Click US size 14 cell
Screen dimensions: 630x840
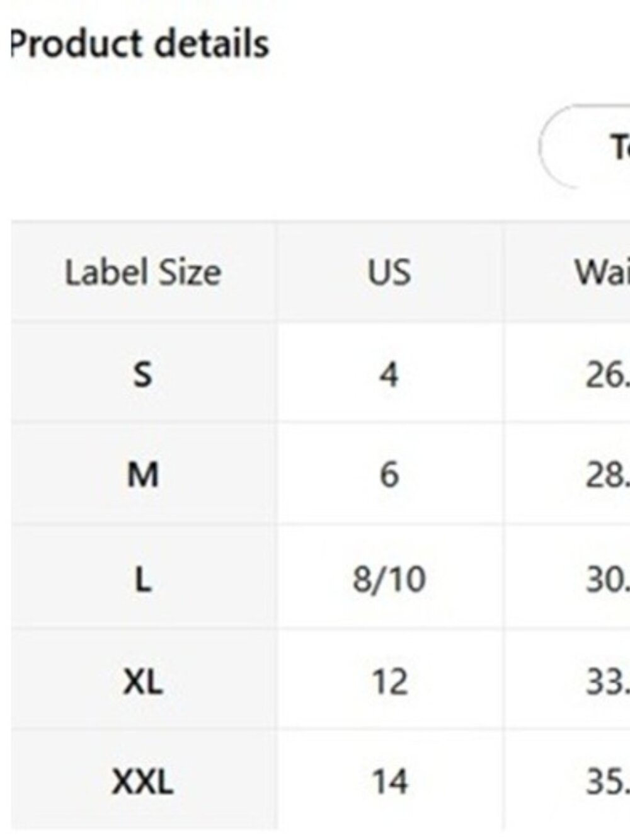point(389,781)
